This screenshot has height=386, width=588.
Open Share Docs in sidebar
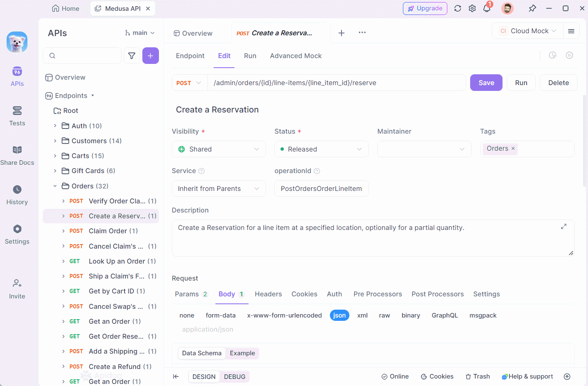coord(17,156)
